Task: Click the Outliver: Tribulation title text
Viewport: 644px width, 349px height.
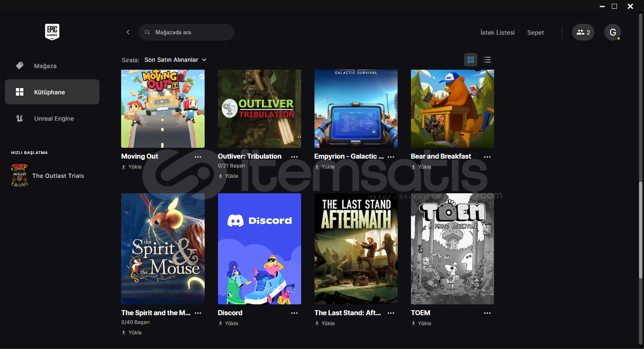Action: (x=250, y=157)
